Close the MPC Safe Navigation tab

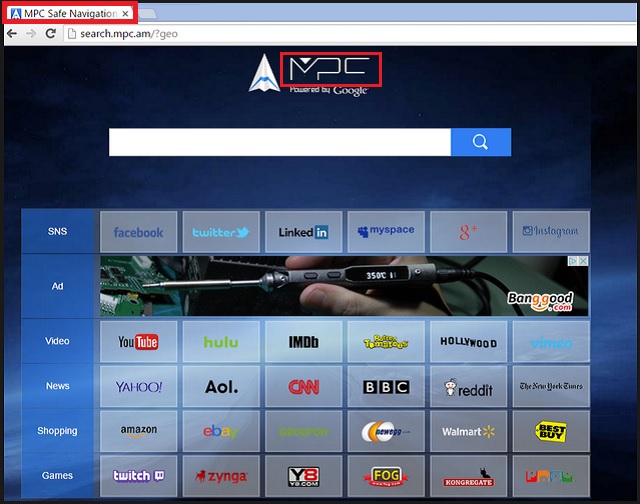click(126, 14)
